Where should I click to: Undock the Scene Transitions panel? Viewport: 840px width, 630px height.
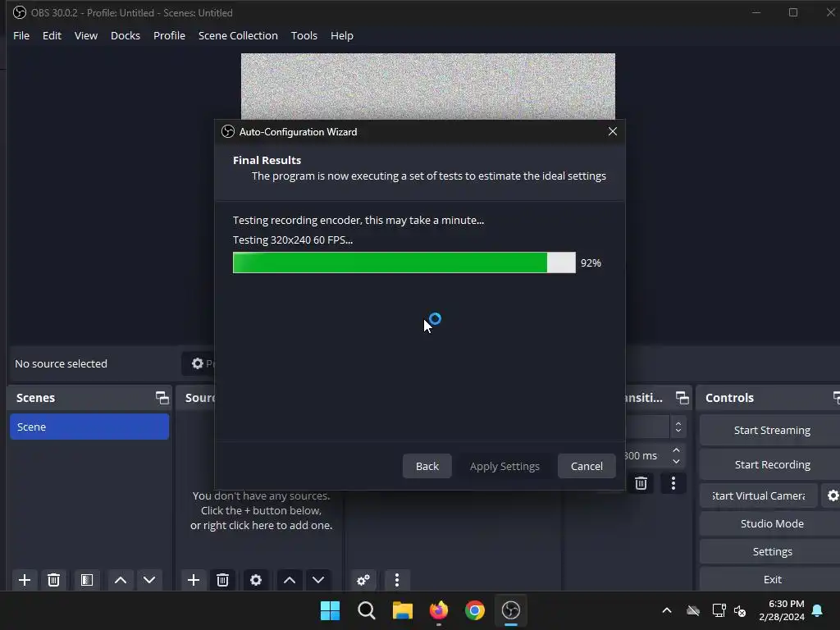(682, 398)
